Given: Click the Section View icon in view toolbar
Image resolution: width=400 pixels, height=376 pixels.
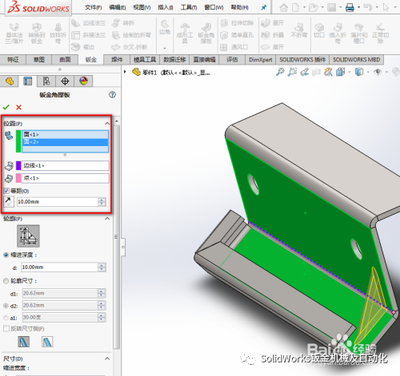Looking at the screenshot, I should [x=316, y=72].
